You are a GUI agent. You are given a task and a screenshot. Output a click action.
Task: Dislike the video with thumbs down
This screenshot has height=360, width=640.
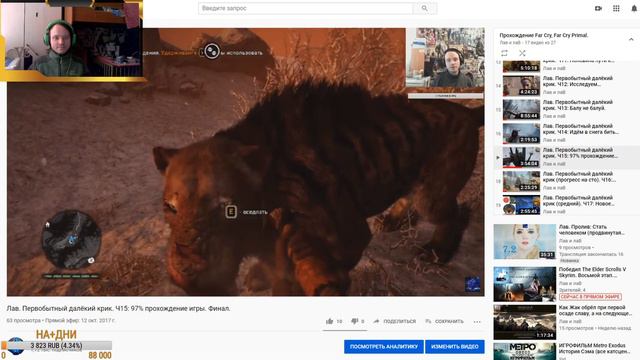coord(355,321)
